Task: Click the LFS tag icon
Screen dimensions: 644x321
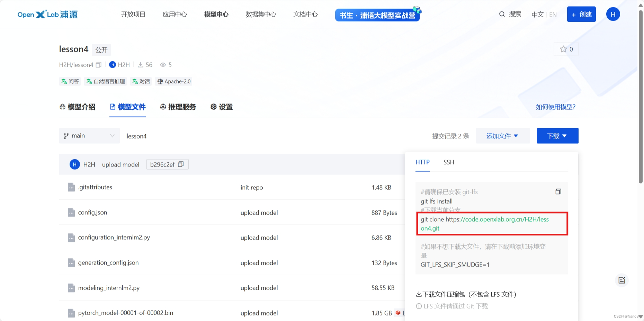Action: tap(398, 313)
